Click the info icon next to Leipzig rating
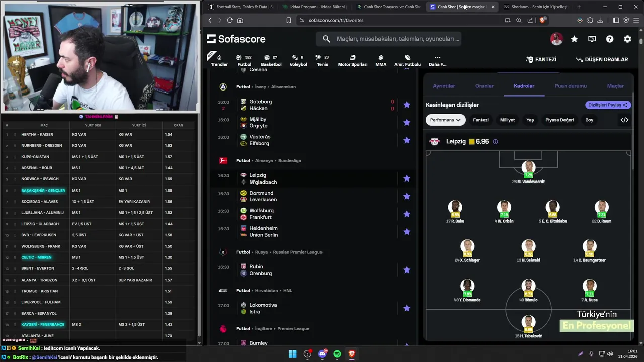This screenshot has height=362, width=644. coord(495,142)
